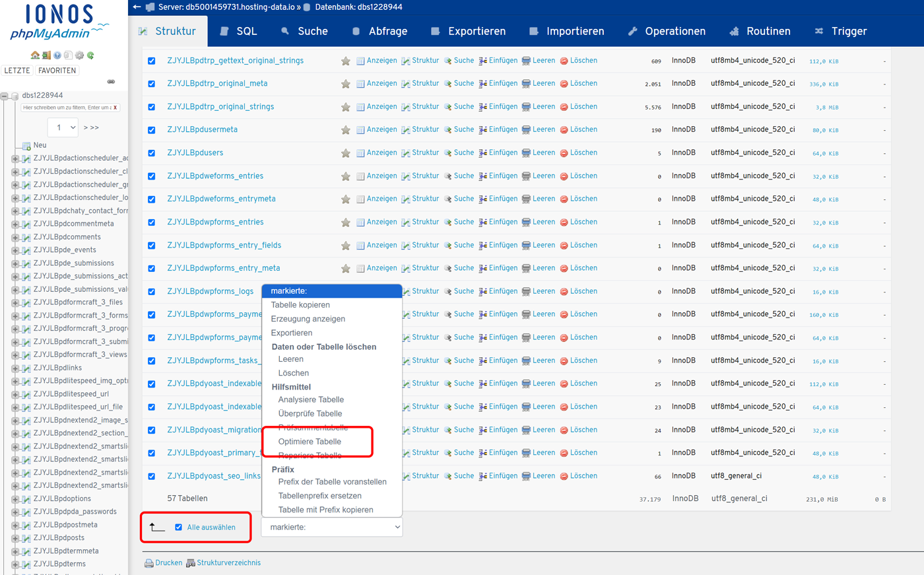Select the logout door icon in the sidebar

click(x=46, y=55)
